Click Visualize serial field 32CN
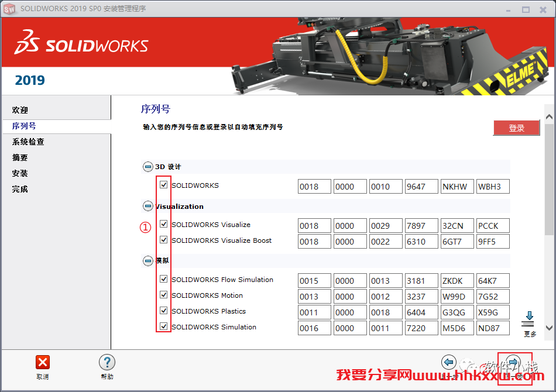Viewport: 556px width, 392px height. (458, 226)
